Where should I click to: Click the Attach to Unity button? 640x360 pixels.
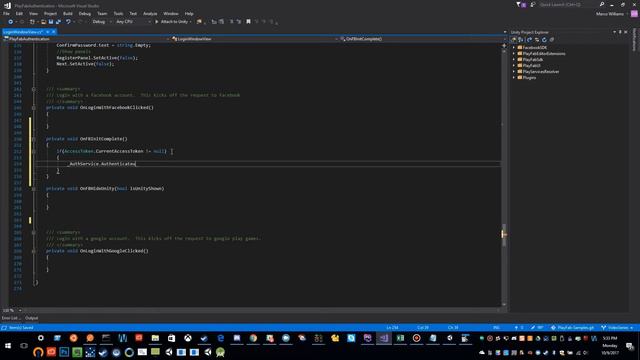(173, 22)
